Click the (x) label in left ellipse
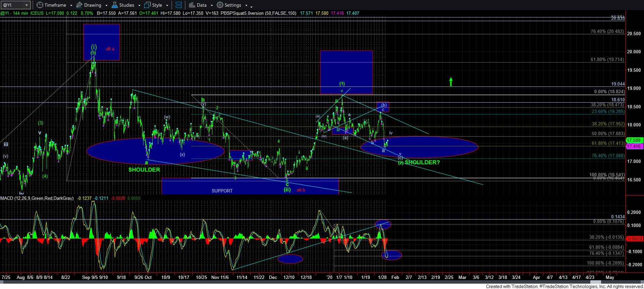This screenshot has width=644, height=289. (x=182, y=155)
